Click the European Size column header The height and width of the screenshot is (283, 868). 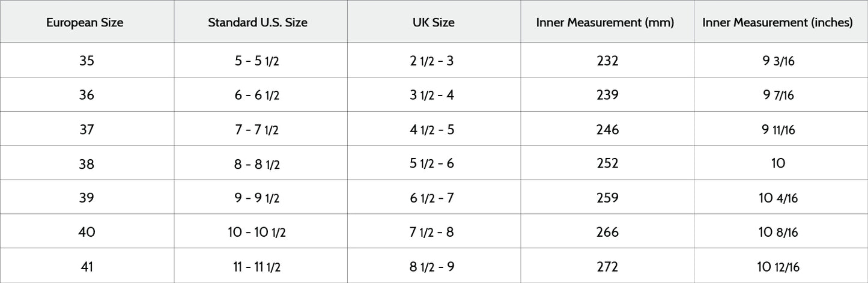pos(85,23)
